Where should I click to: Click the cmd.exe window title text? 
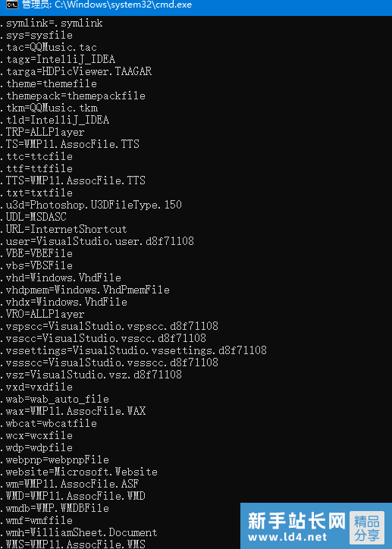[107, 5]
